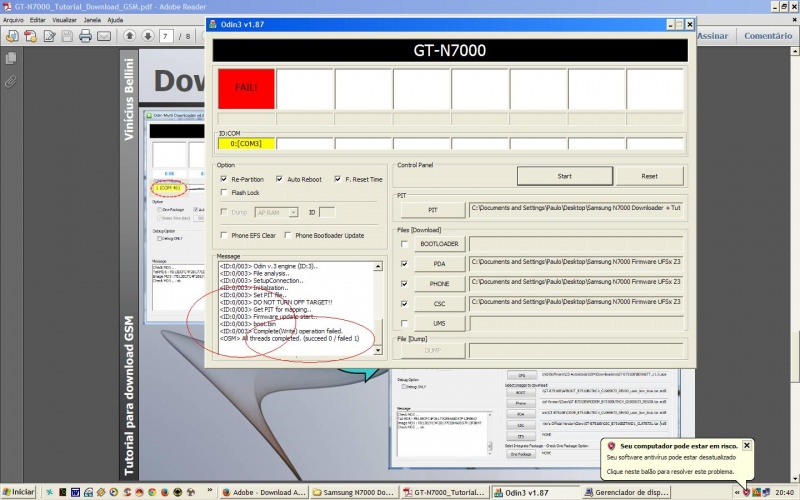This screenshot has height=500, width=800.
Task: Uncheck the PDA file checkbox
Action: (x=405, y=264)
